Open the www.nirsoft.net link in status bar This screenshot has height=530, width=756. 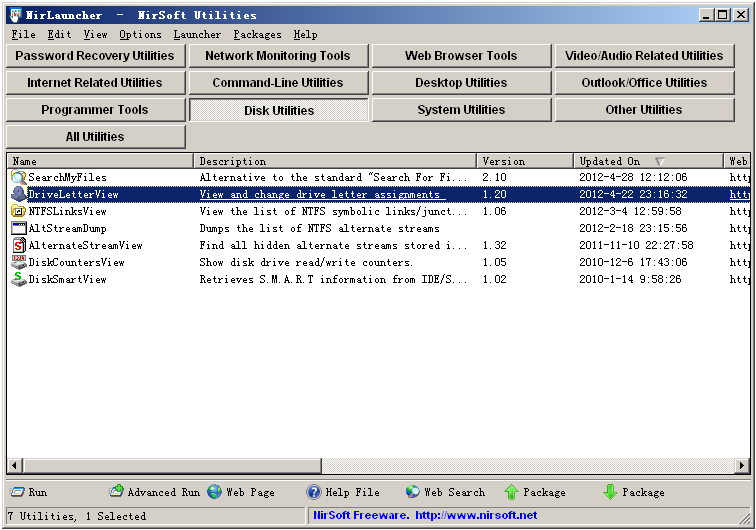(476, 516)
